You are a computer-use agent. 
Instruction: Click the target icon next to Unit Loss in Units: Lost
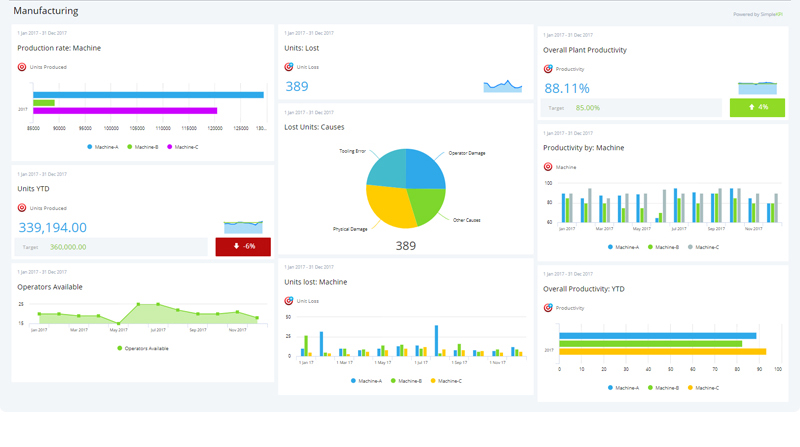pos(289,67)
